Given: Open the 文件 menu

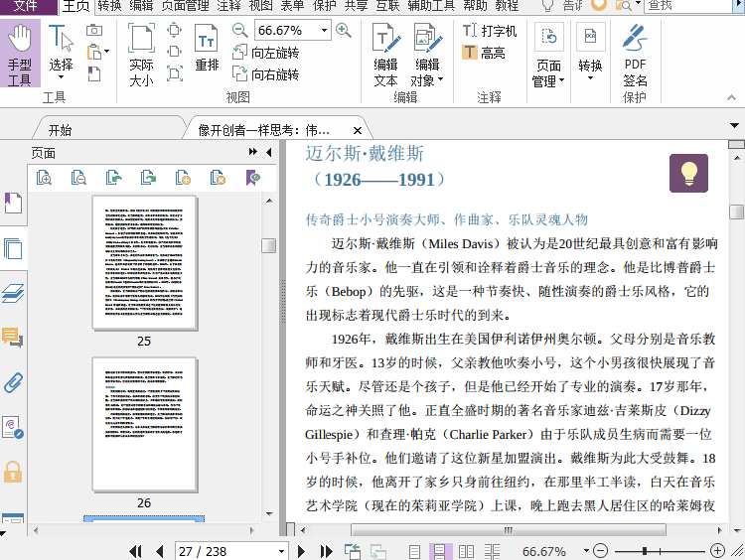Looking at the screenshot, I should pos(26,5).
